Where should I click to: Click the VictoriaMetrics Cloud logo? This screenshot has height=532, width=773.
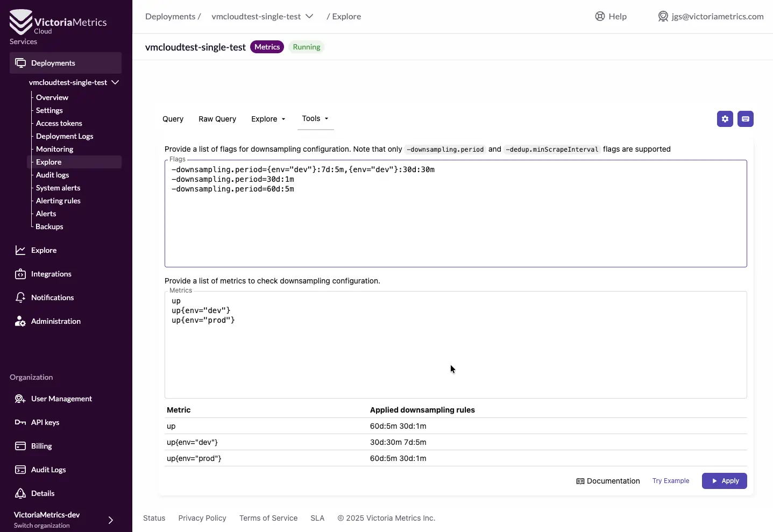(58, 23)
